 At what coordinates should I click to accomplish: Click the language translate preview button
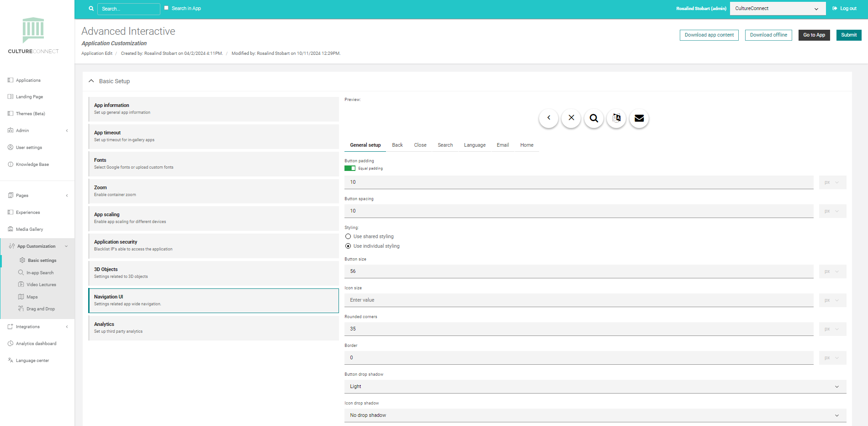tap(616, 118)
